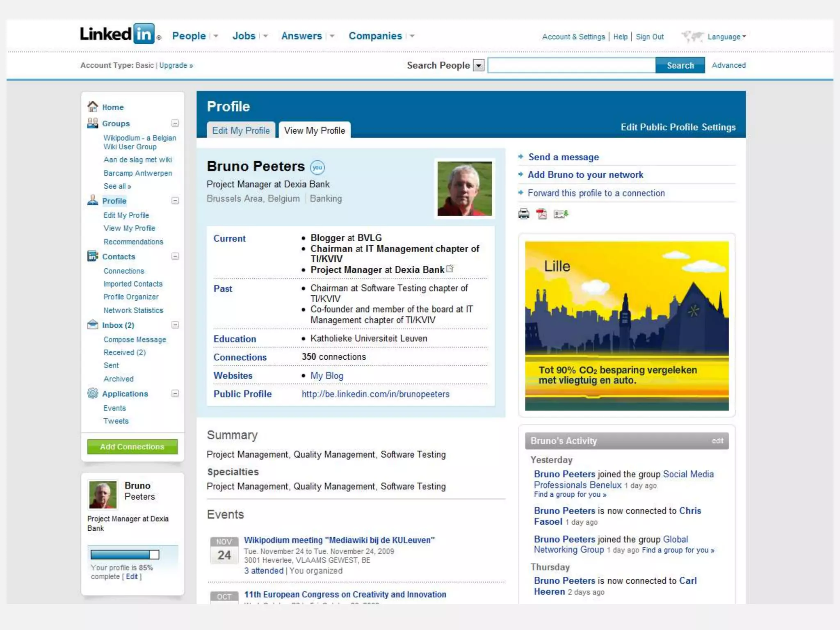Click the Home house icon in sidebar
Screen dimensions: 840x630
pyautogui.click(x=93, y=107)
